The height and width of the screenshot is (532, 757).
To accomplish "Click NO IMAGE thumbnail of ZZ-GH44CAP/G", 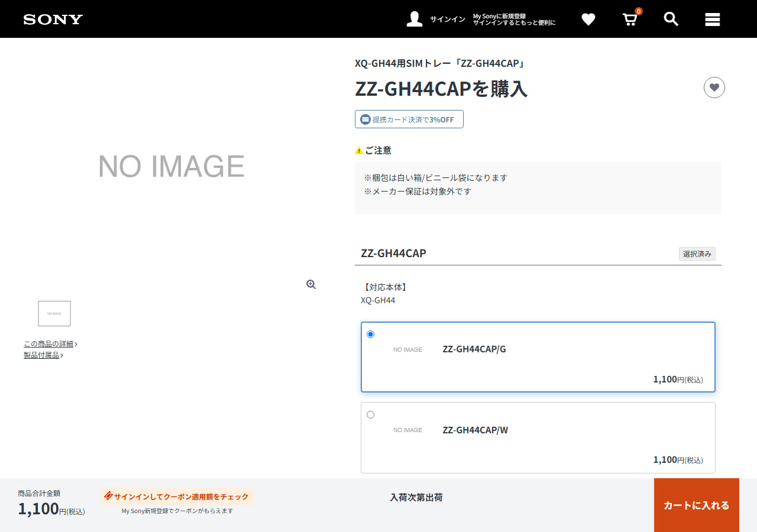I will [408, 349].
